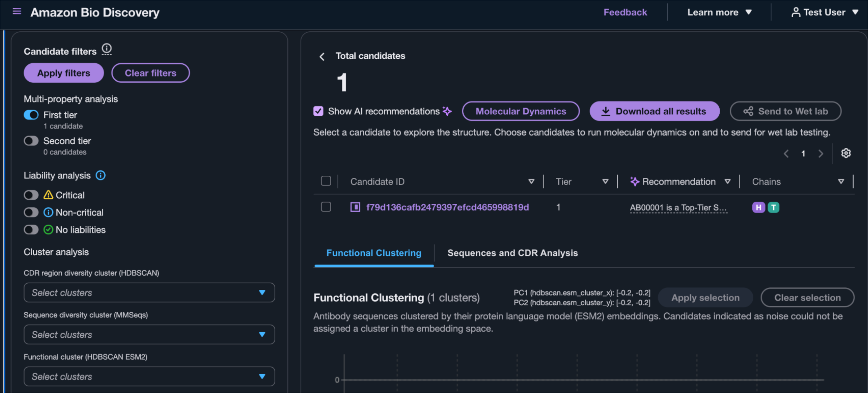Enable the Critical liability toggle
Viewport: 868px width, 393px height.
pyautogui.click(x=31, y=195)
